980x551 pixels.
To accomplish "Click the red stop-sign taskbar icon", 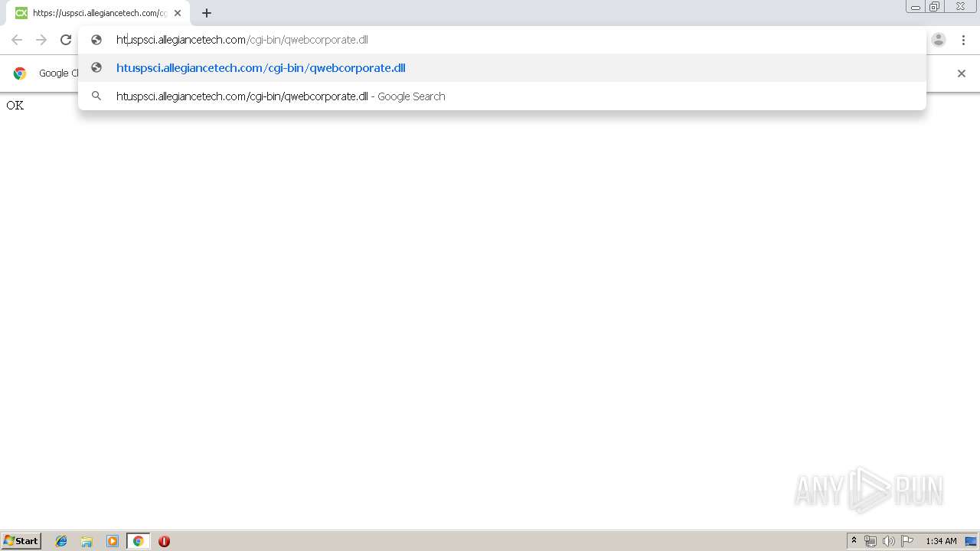I will [164, 541].
